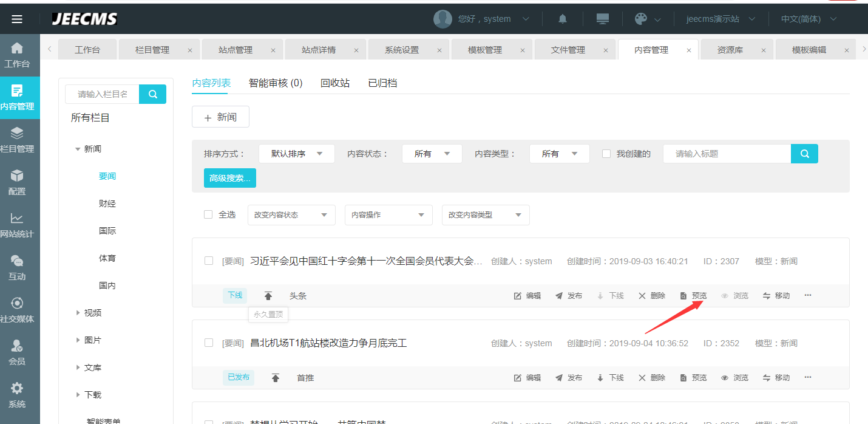
Task: Expand the 视频 tree node
Action: pyautogui.click(x=78, y=313)
